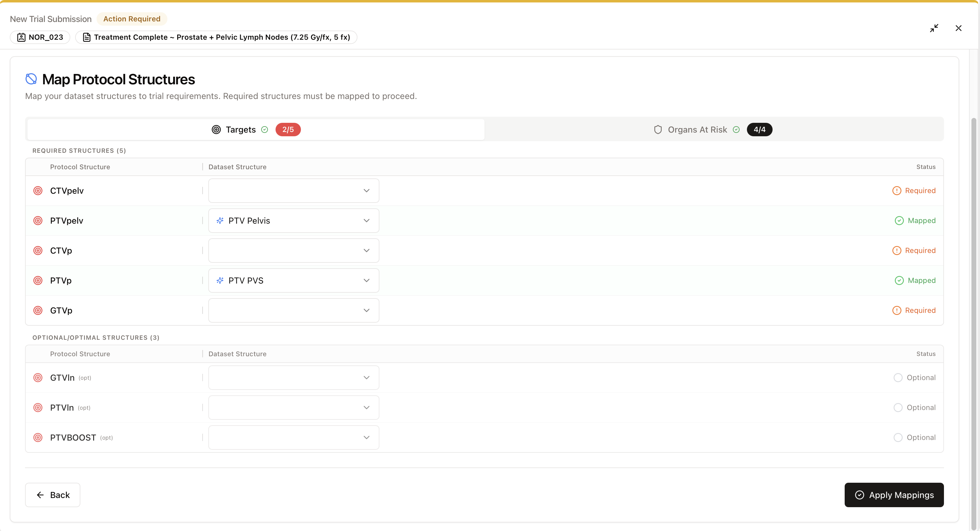Click the target icon beside GTVln
The image size is (980, 531).
pyautogui.click(x=38, y=378)
